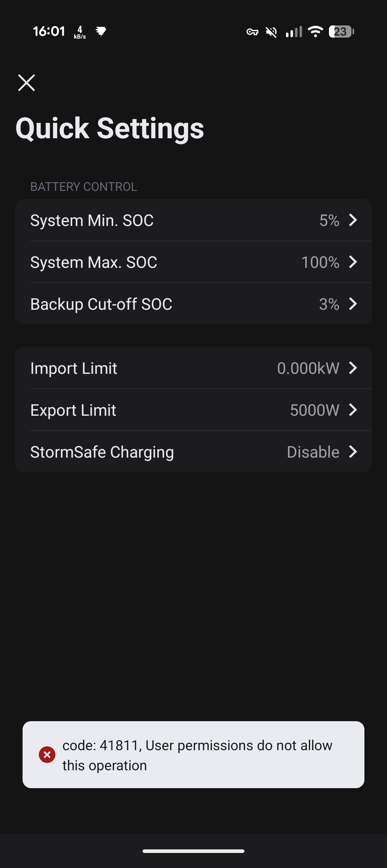The width and height of the screenshot is (387, 868).
Task: Expand the Export Limit chevron
Action: click(353, 410)
